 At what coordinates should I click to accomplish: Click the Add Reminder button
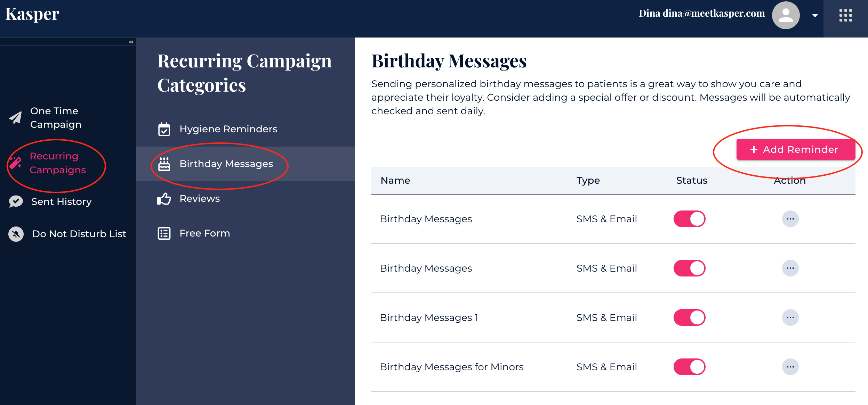796,149
